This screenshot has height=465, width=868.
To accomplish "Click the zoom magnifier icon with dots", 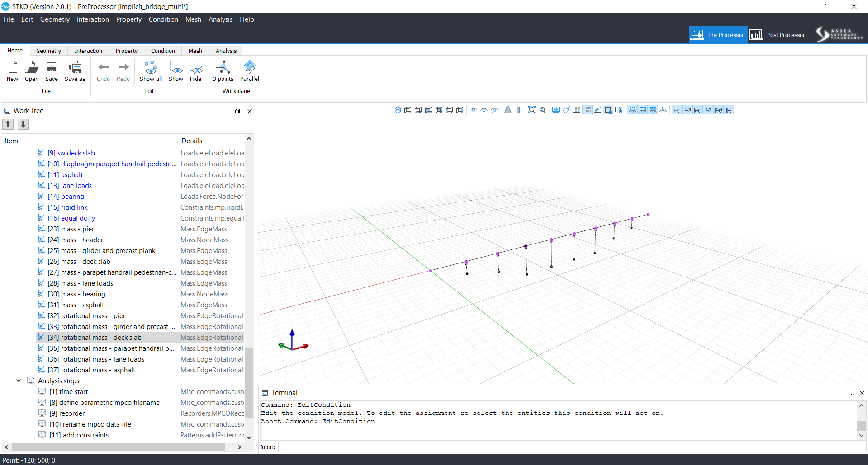I will [x=542, y=110].
